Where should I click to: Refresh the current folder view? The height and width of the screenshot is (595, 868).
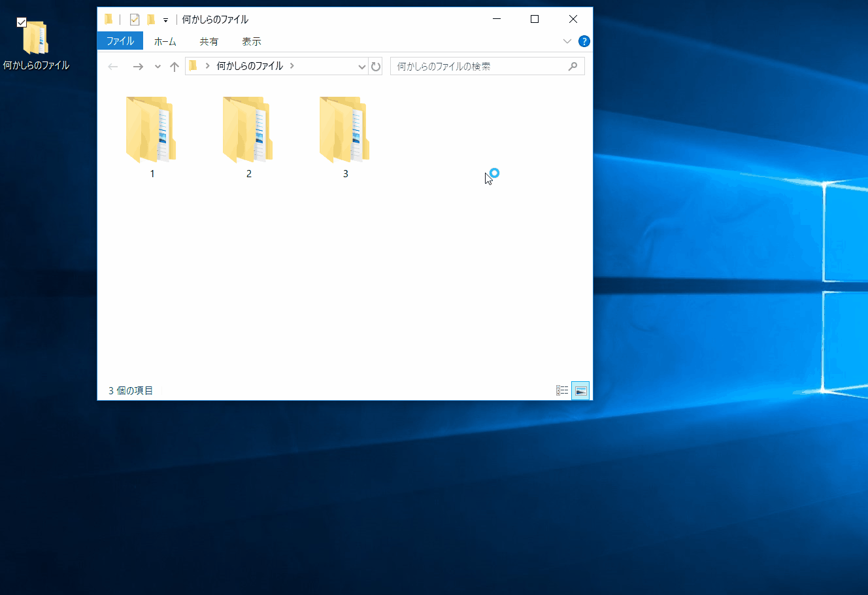coord(375,66)
